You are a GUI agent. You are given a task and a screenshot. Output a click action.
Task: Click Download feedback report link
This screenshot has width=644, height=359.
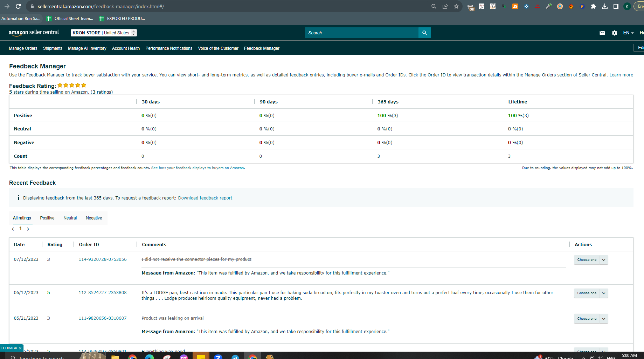[205, 198]
